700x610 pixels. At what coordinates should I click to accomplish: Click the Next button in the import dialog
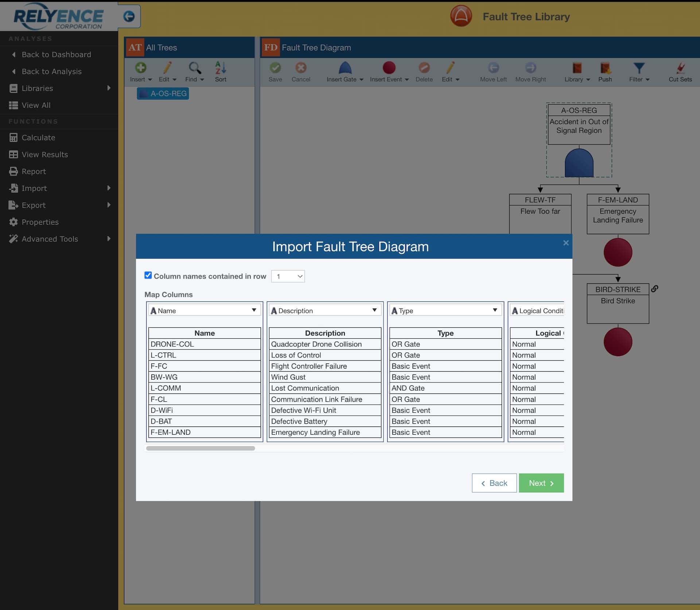541,483
